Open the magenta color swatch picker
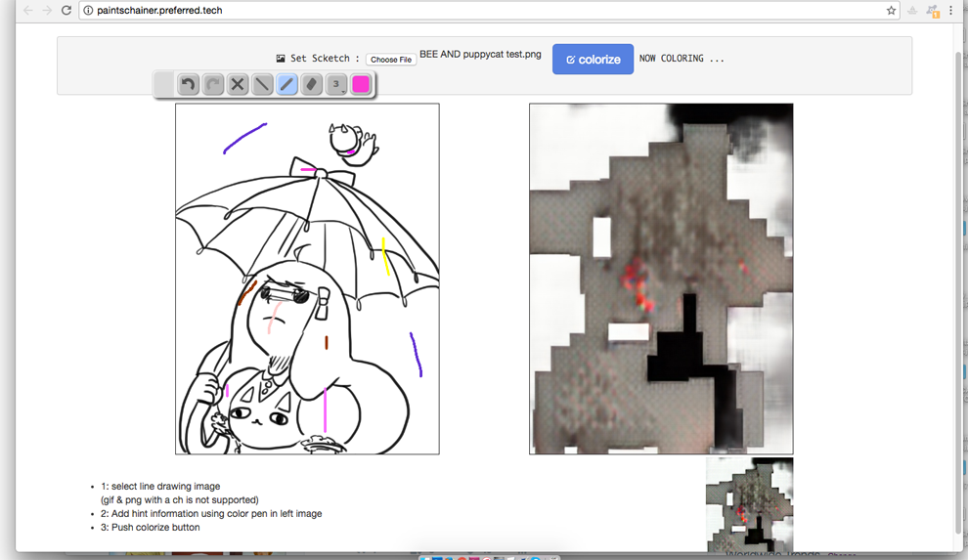Image resolution: width=968 pixels, height=560 pixels. (361, 84)
